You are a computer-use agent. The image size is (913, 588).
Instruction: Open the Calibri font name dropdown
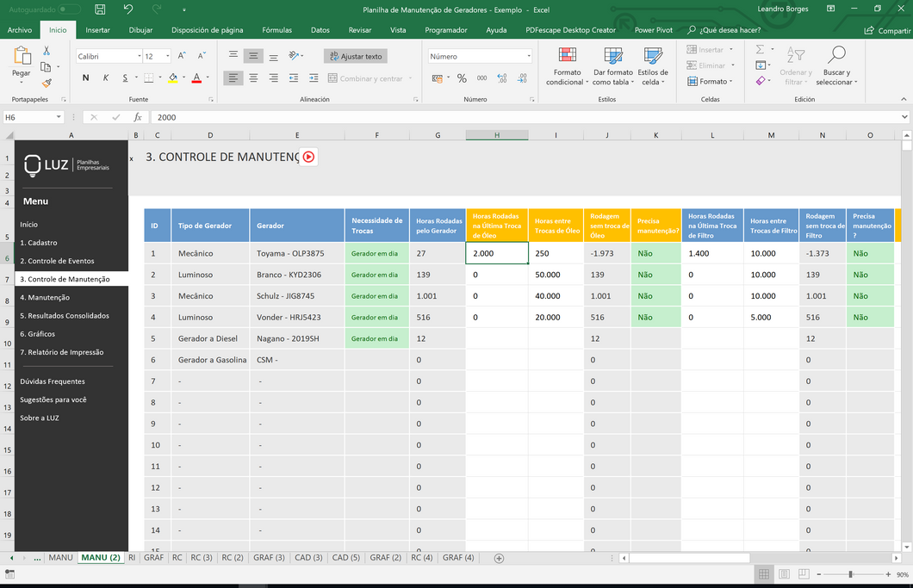(139, 57)
